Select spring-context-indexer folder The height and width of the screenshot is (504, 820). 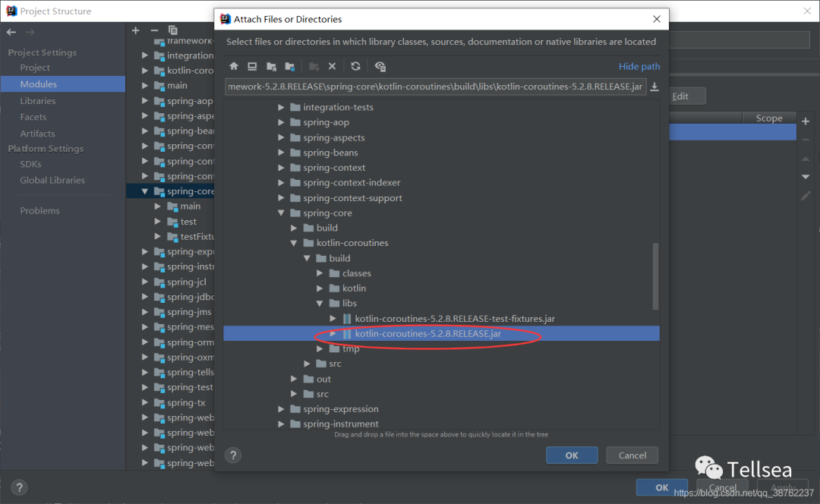tap(352, 182)
